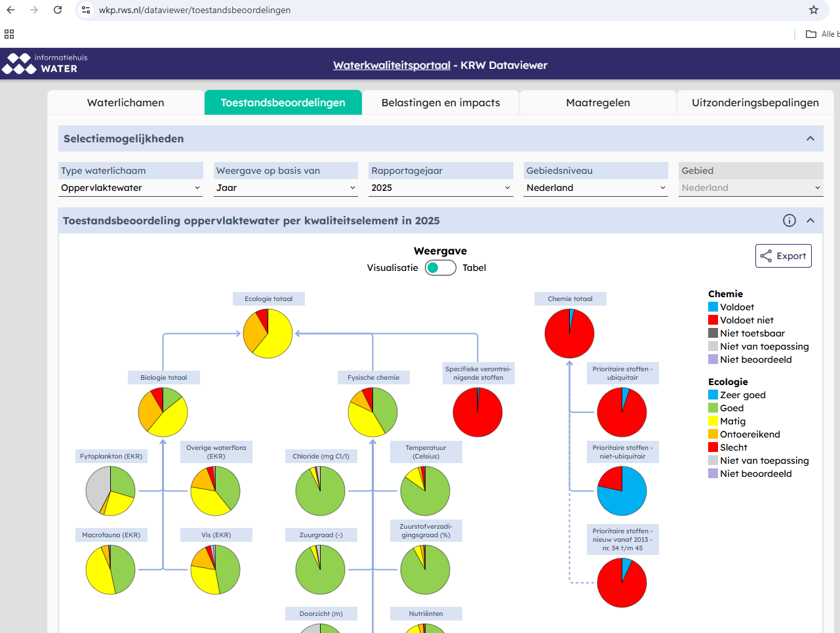
Task: Collapse the Toestandsbeoordeling oppervlaktewater panel
Action: pyautogui.click(x=810, y=220)
